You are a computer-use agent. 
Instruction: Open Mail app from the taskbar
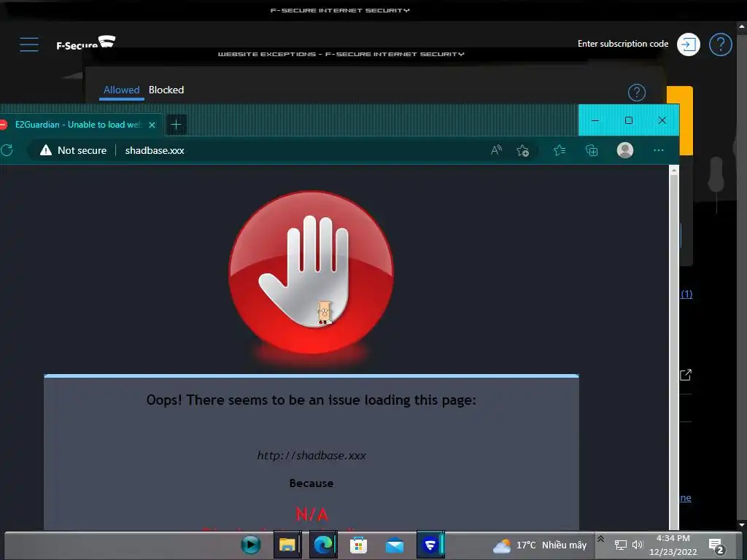pyautogui.click(x=395, y=545)
